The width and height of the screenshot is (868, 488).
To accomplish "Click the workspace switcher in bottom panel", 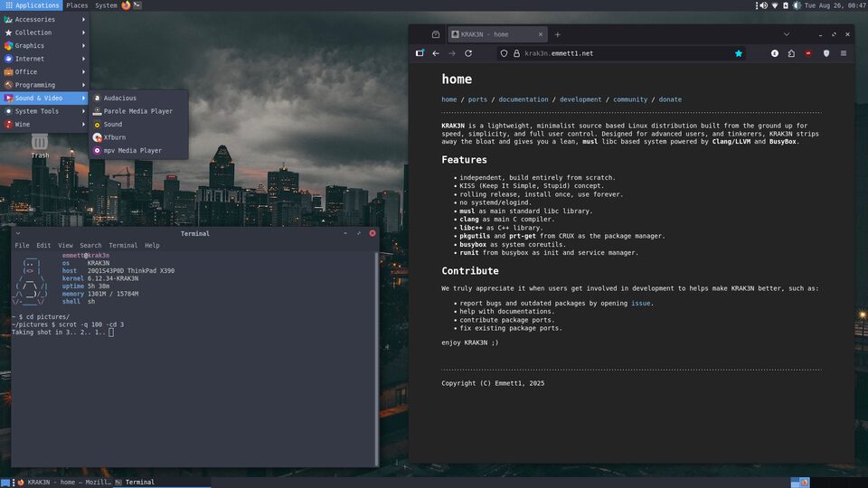I will (x=800, y=483).
